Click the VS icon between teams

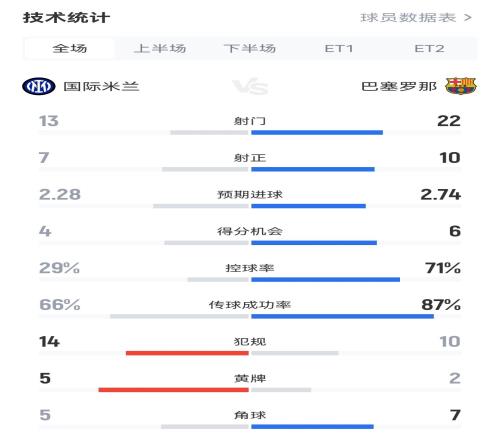click(250, 87)
